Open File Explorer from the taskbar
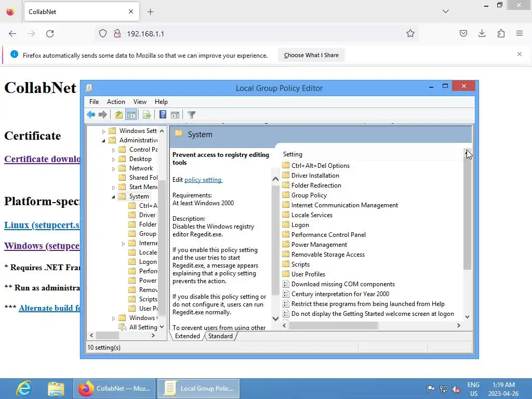Image resolution: width=532 pixels, height=399 pixels. point(56,389)
